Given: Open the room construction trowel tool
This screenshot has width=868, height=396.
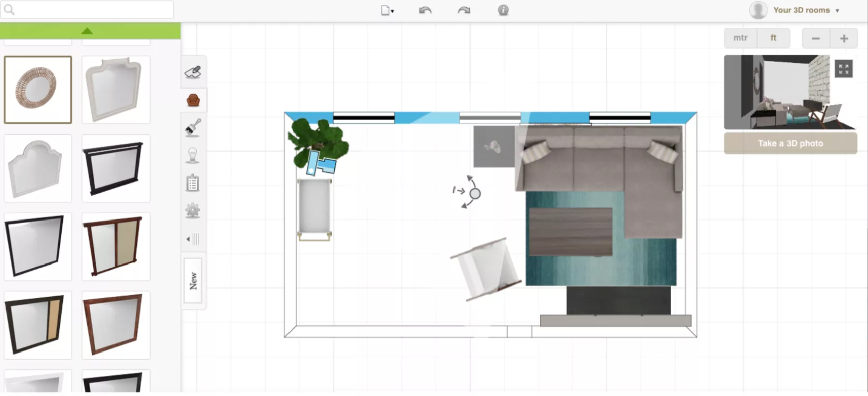Looking at the screenshot, I should tap(193, 72).
